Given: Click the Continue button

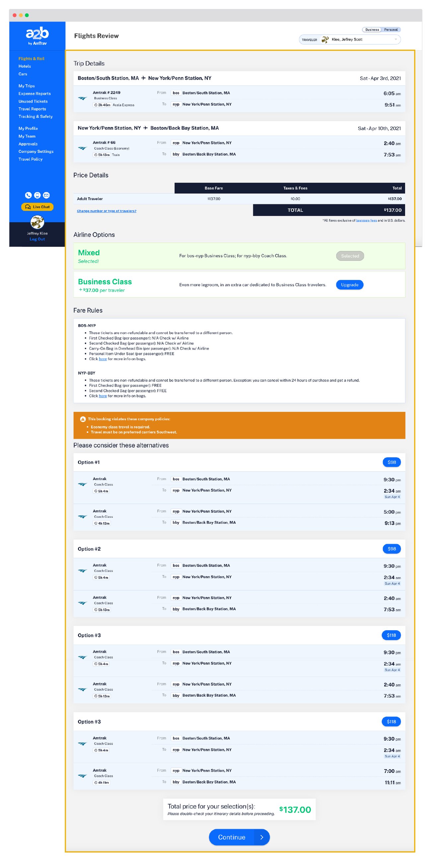Looking at the screenshot, I should (239, 837).
